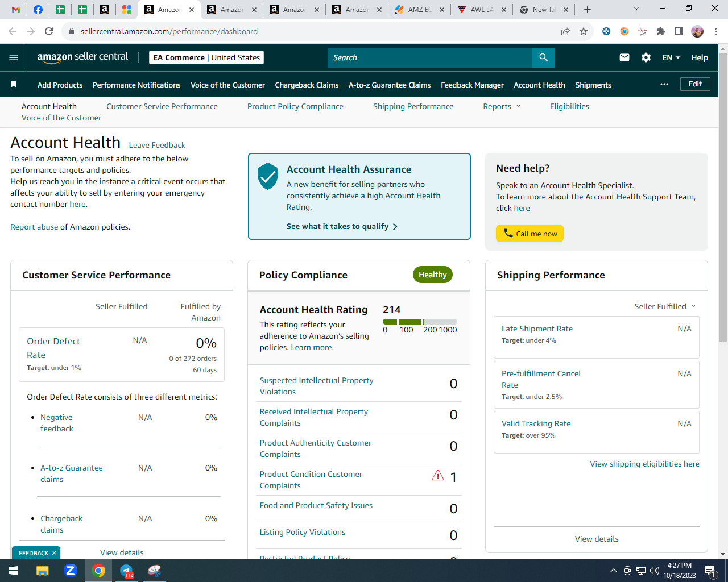728x582 pixels.
Task: Open the Late Shipment Rate link
Action: pos(537,329)
